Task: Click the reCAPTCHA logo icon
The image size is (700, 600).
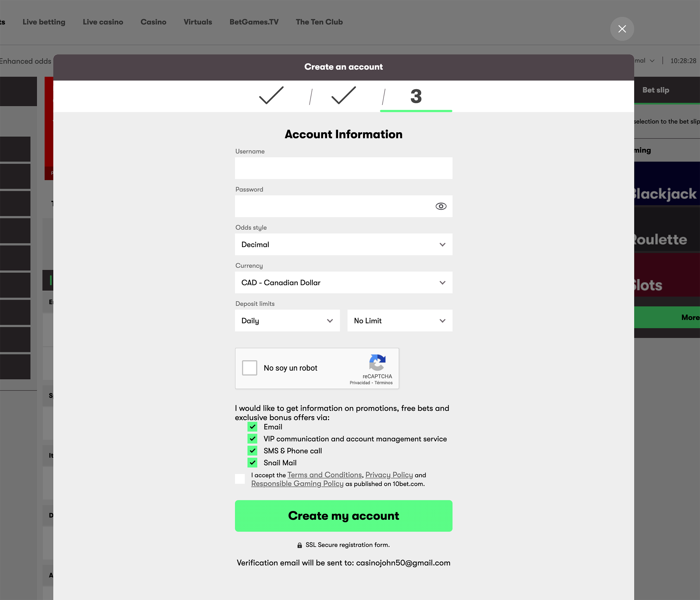Action: click(x=377, y=363)
